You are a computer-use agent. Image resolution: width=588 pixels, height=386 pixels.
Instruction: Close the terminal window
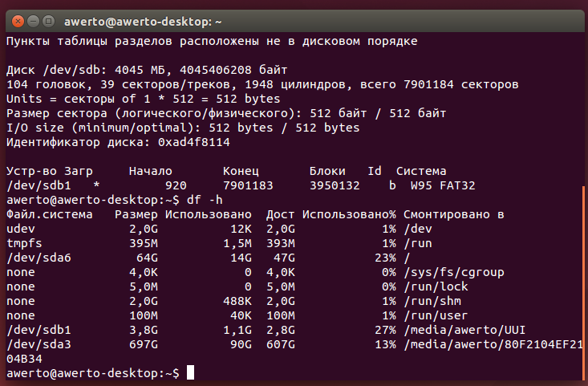[x=18, y=22]
